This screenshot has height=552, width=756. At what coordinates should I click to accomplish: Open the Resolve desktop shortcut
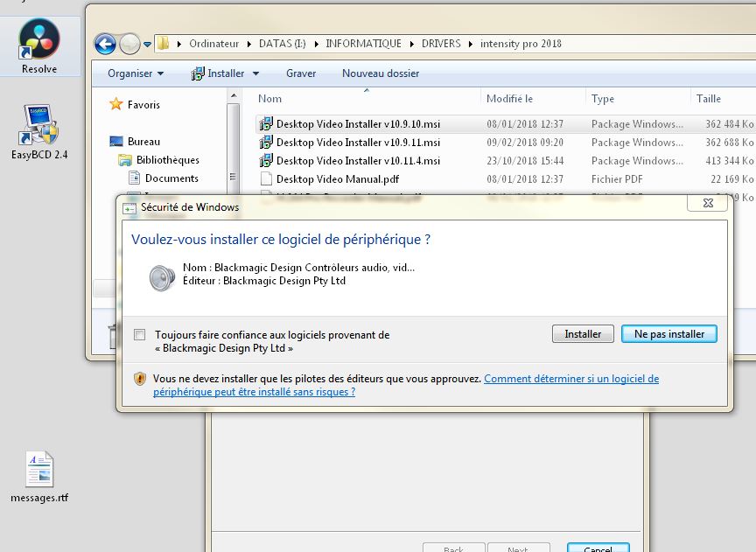[39, 46]
